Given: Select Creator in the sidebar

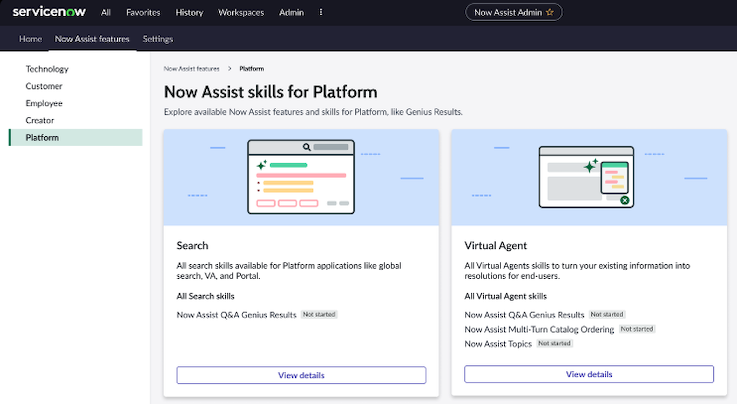Looking at the screenshot, I should pos(40,120).
